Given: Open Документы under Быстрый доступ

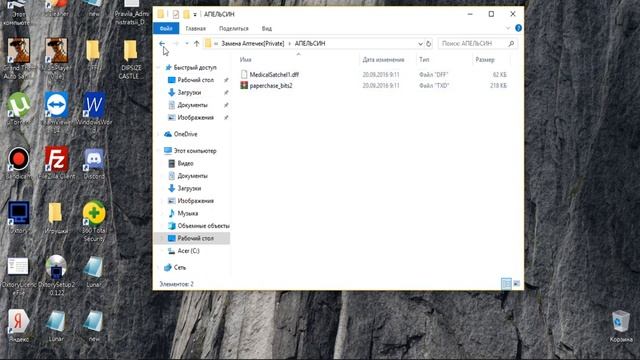Looking at the screenshot, I should click(x=192, y=105).
